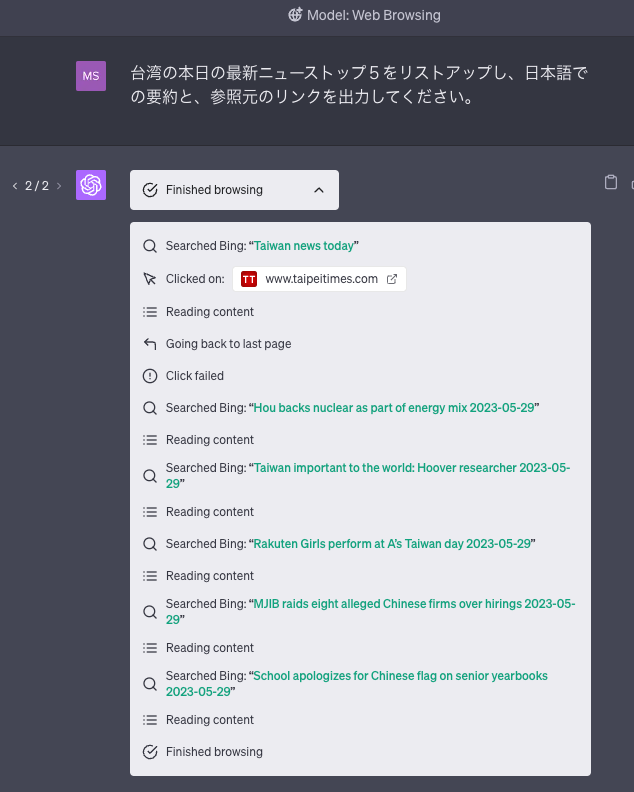
Task: Click the checkmark icon in Finished browsing button
Action: (x=150, y=190)
